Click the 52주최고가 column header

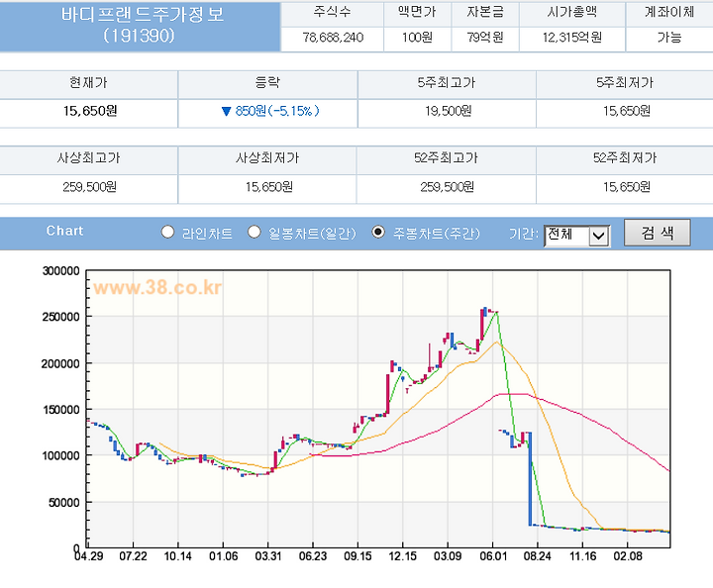coord(446,158)
